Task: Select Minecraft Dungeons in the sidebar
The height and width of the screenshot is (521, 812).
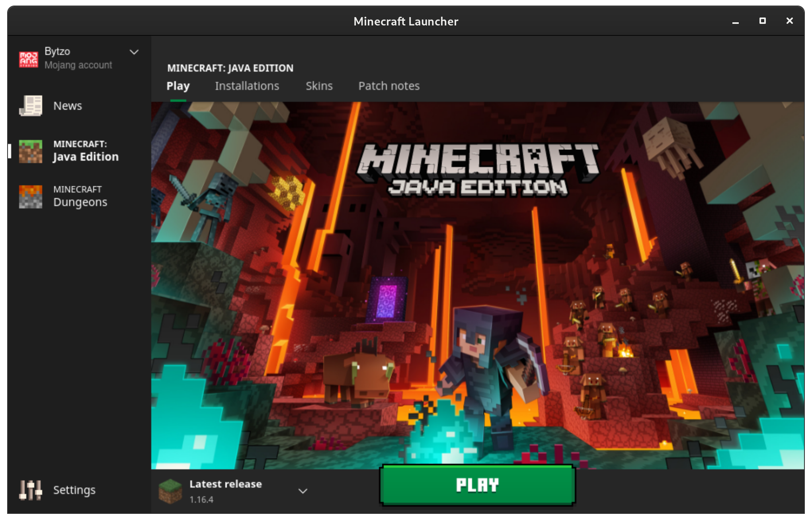Action: pos(80,196)
